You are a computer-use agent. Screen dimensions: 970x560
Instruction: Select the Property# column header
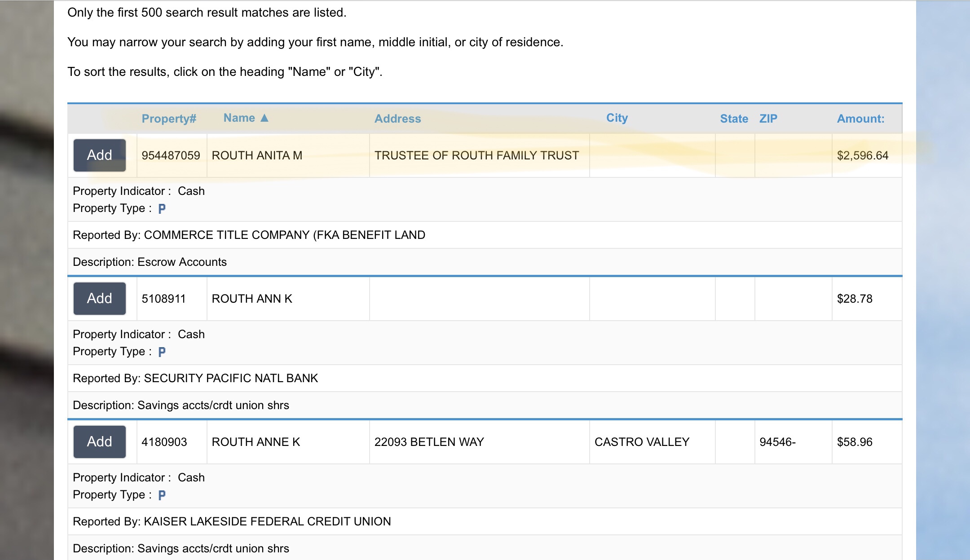pos(169,119)
